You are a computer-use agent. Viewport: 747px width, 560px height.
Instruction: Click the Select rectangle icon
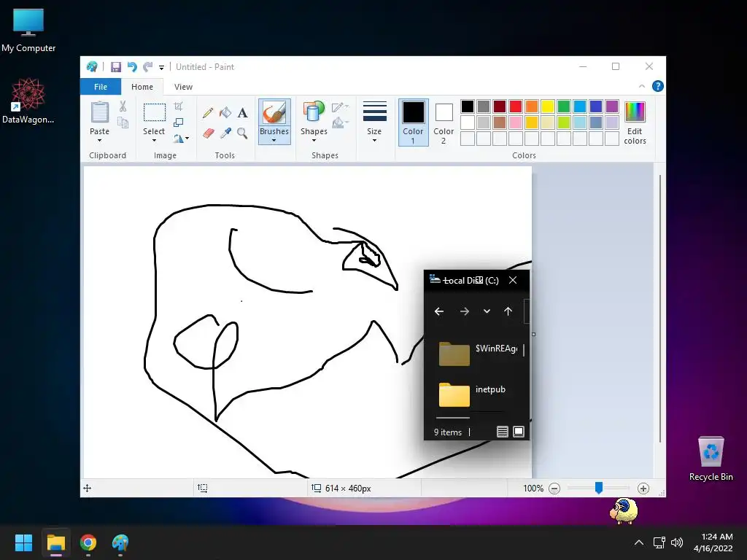(x=155, y=113)
